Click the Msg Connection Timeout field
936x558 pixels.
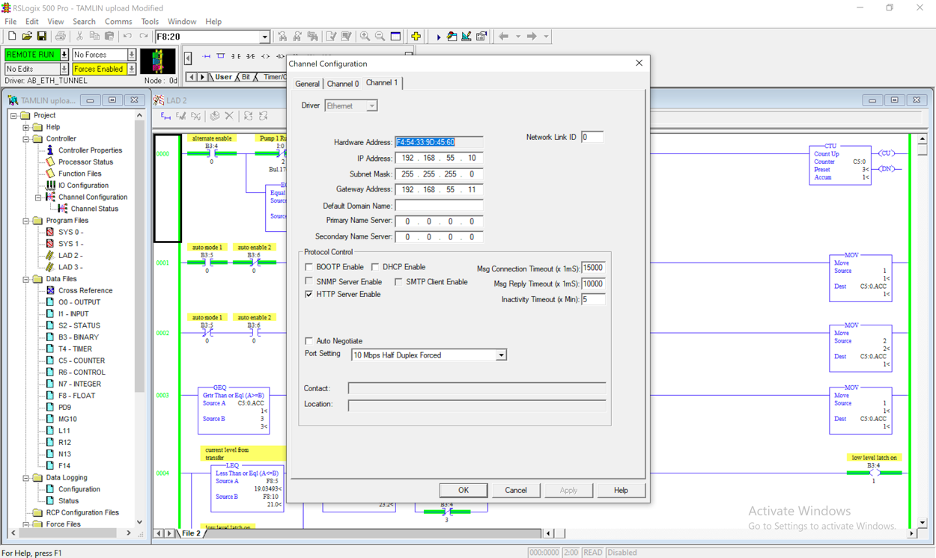point(593,268)
